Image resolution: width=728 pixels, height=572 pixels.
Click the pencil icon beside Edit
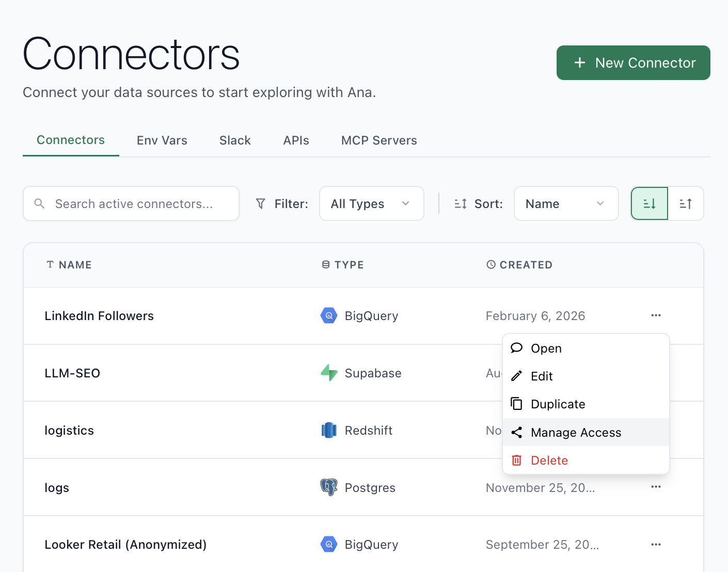point(517,376)
